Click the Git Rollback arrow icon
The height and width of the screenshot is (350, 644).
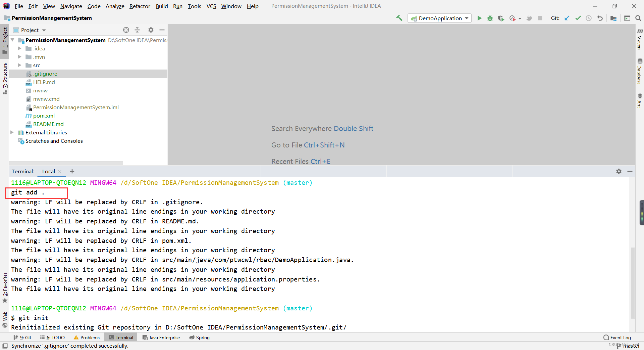point(600,18)
